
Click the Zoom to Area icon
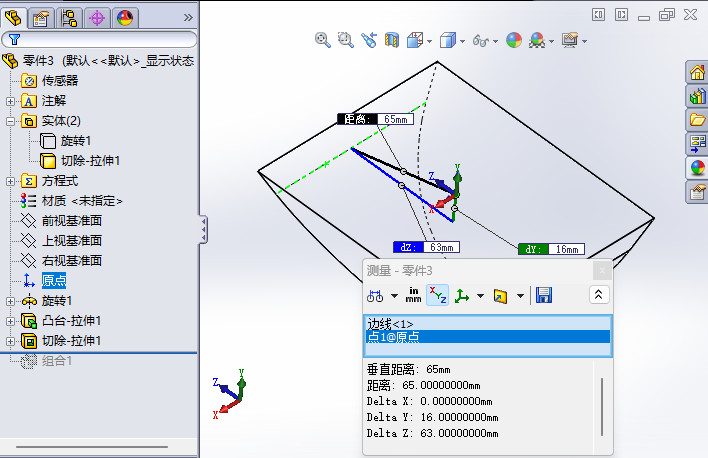[345, 40]
